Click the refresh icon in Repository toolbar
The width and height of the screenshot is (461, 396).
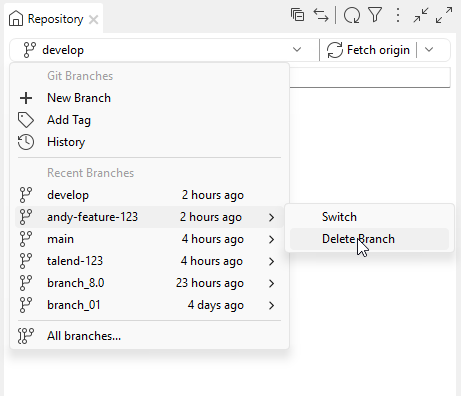352,15
